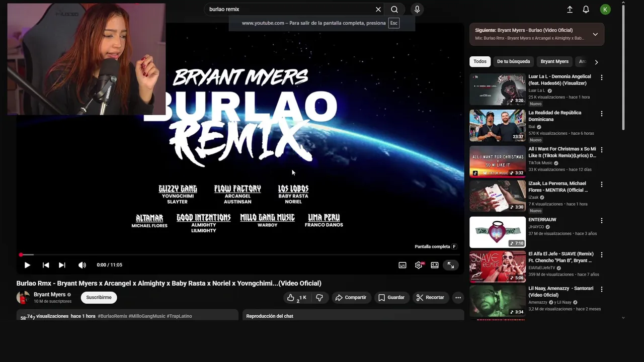Viewport: 644px width, 362px height.
Task: Open menu for All I Want For Christmas
Action: tap(601, 150)
